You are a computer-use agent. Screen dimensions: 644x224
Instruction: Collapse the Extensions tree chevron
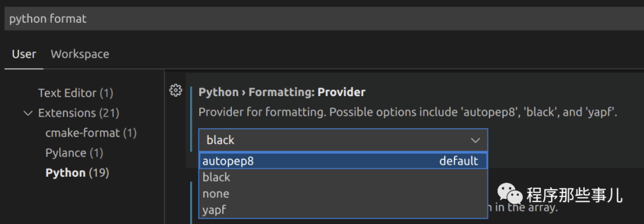pyautogui.click(x=28, y=113)
